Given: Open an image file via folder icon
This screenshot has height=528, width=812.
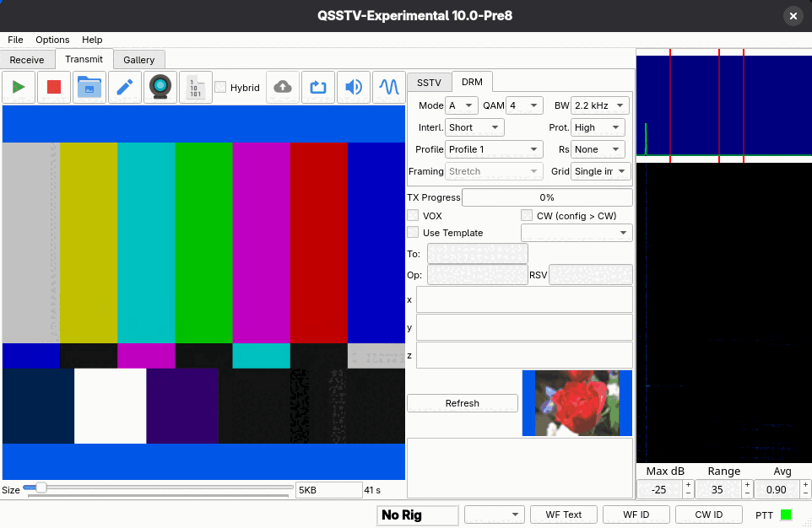Looking at the screenshot, I should 89,87.
